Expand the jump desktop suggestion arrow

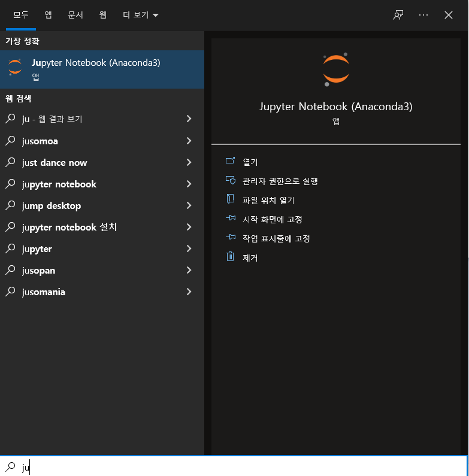[x=189, y=205]
